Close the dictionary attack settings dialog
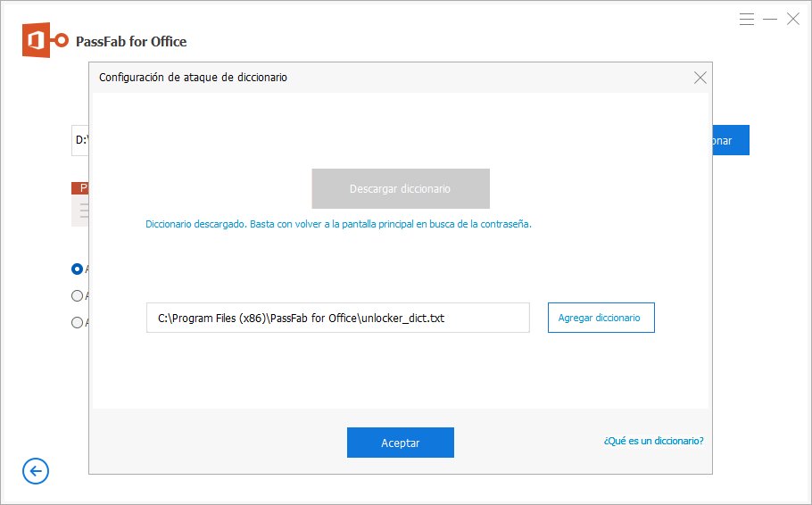The height and width of the screenshot is (505, 812). pos(700,78)
